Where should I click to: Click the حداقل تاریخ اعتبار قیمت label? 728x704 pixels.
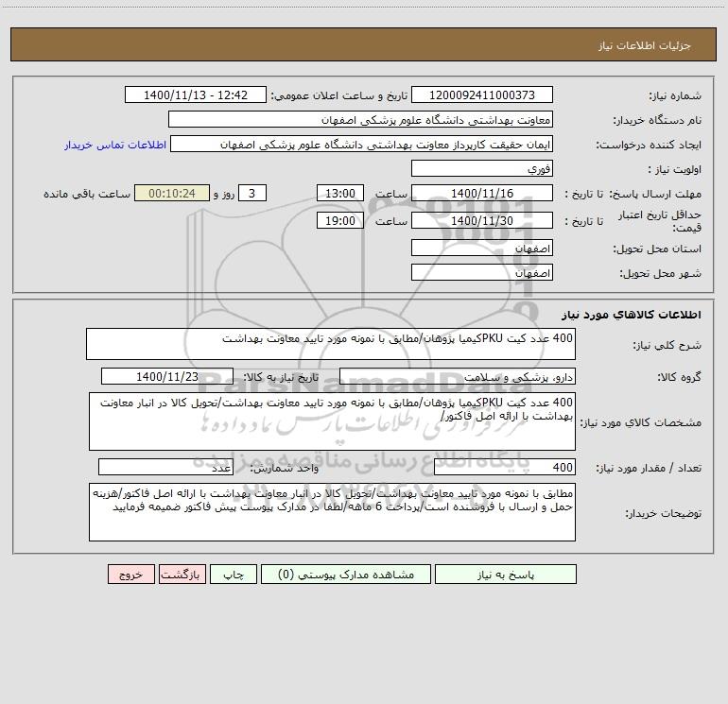660,221
